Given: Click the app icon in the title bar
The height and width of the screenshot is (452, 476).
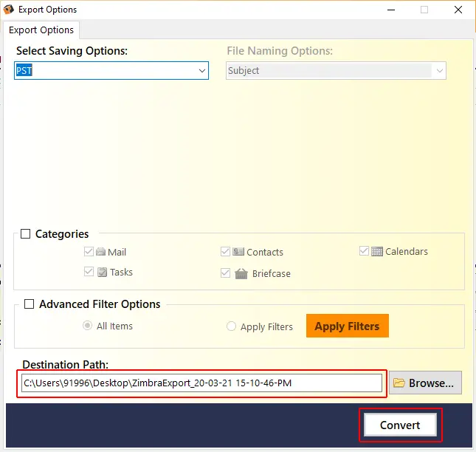Looking at the screenshot, I should pyautogui.click(x=9, y=10).
